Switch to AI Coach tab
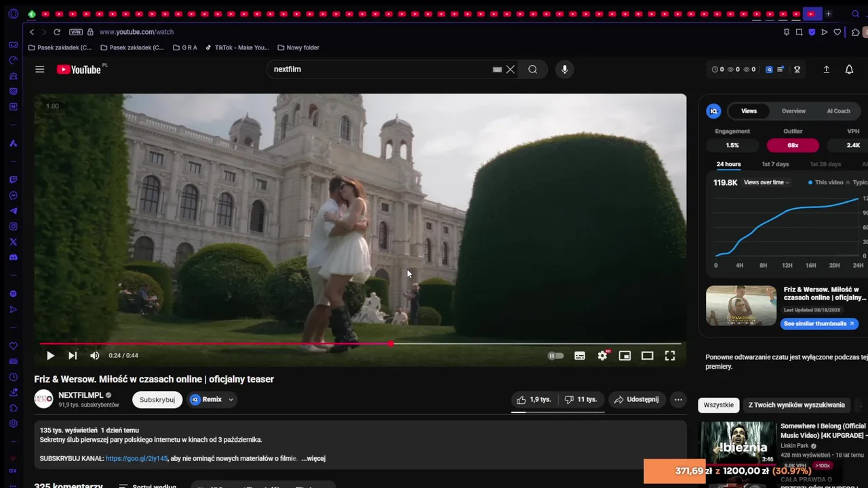The image size is (868, 488). click(838, 111)
